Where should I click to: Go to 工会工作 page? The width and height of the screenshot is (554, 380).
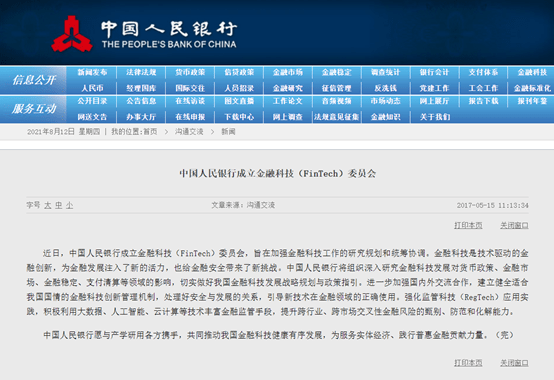(x=483, y=88)
